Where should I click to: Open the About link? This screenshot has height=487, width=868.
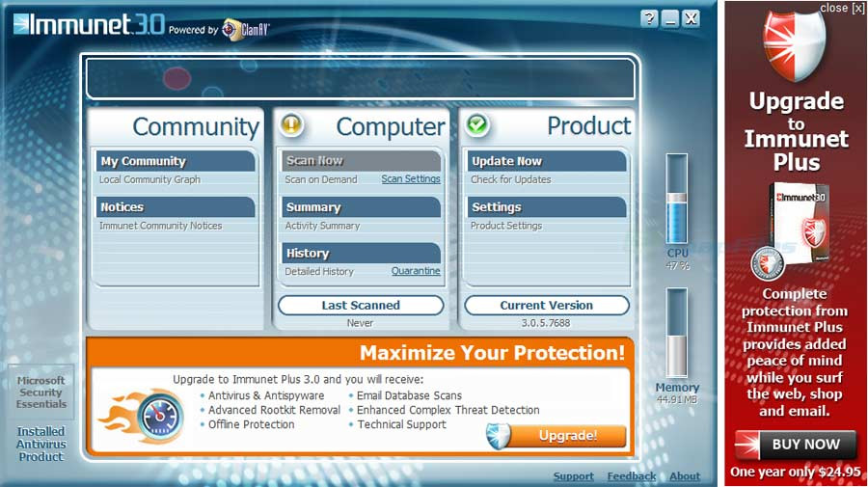685,476
